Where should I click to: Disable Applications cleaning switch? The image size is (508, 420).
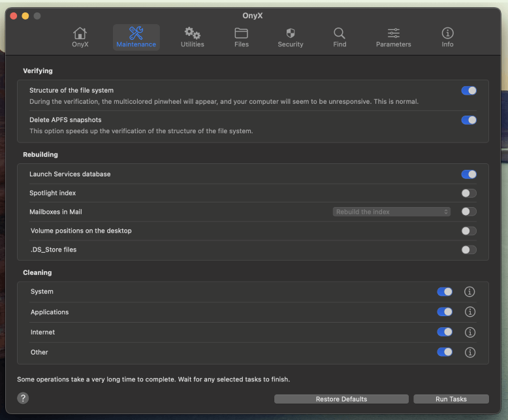coord(445,312)
